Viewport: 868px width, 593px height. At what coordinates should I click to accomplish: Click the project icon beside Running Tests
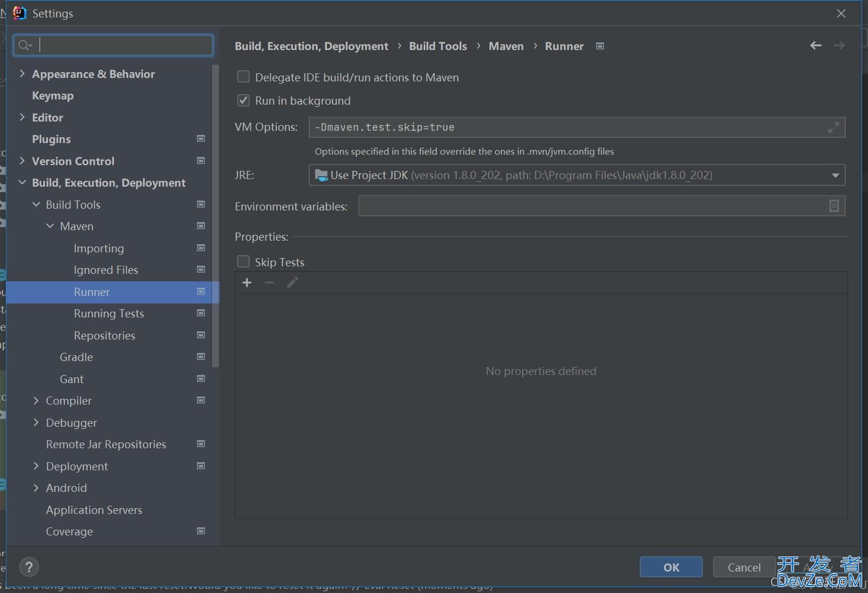[201, 313]
